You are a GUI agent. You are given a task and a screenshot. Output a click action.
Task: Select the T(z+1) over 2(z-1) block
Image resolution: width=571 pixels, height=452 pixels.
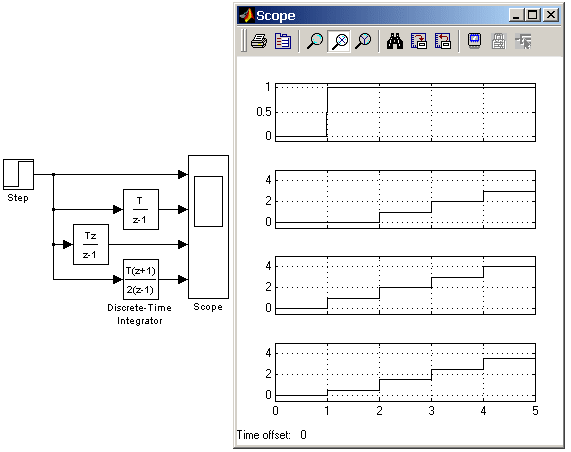click(141, 279)
